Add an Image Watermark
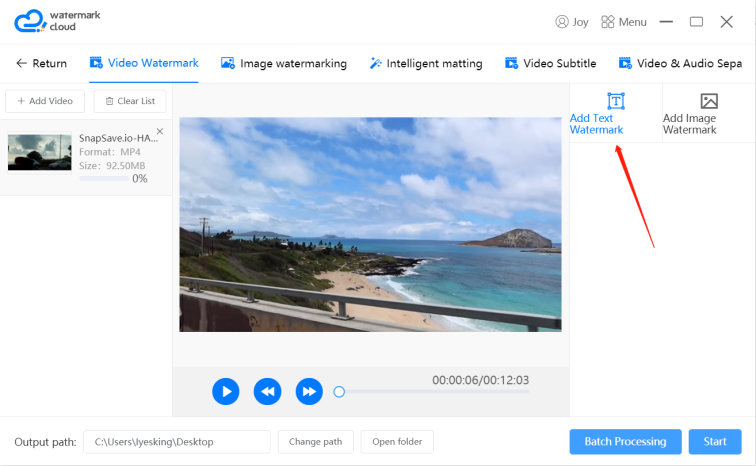This screenshot has height=466, width=756. [x=709, y=113]
